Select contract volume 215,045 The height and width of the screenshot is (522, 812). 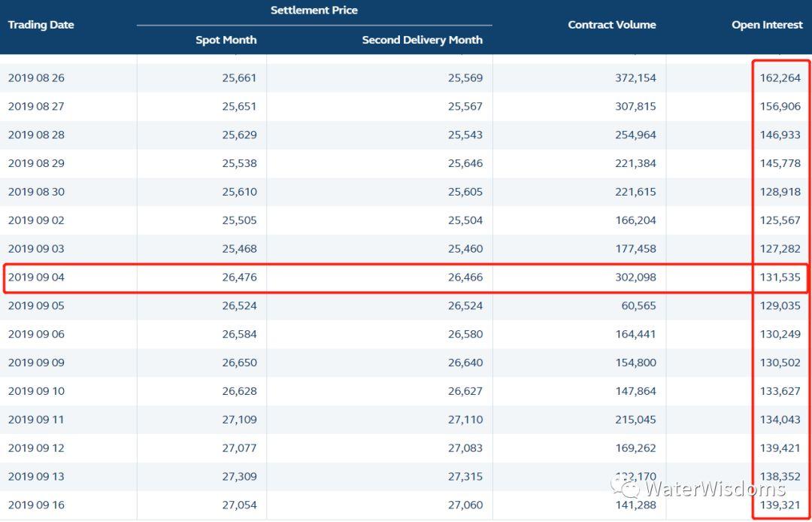tap(635, 420)
